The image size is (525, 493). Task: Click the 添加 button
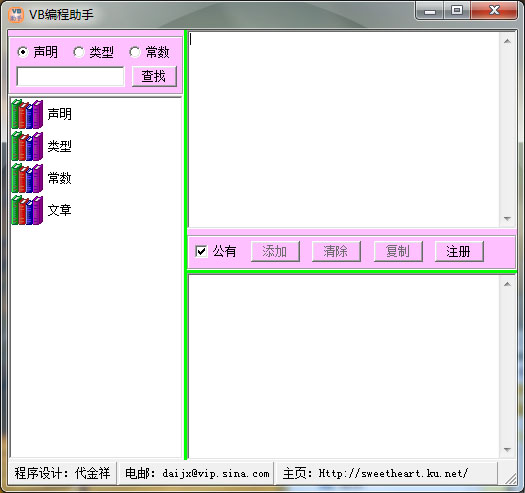(275, 251)
